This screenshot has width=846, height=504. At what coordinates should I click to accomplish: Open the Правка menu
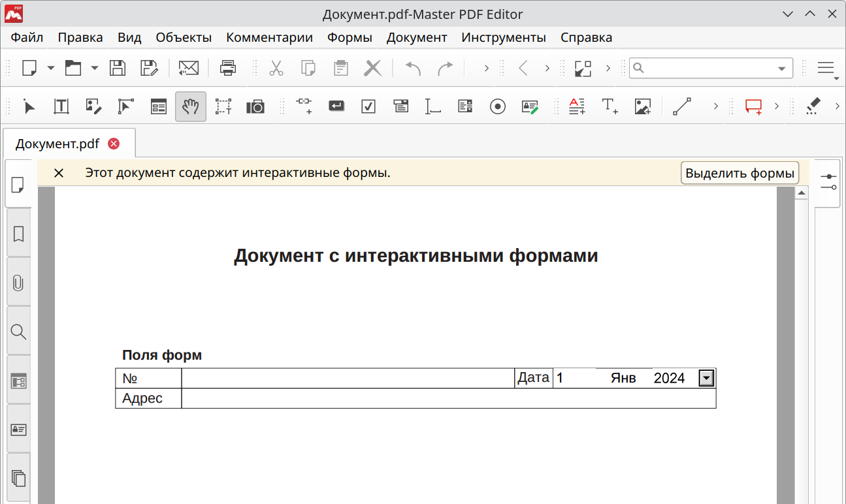(80, 37)
